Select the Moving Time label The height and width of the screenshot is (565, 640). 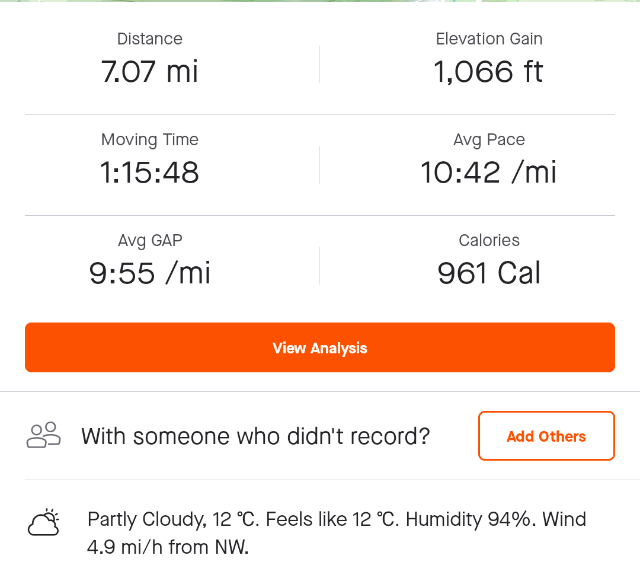pos(150,140)
